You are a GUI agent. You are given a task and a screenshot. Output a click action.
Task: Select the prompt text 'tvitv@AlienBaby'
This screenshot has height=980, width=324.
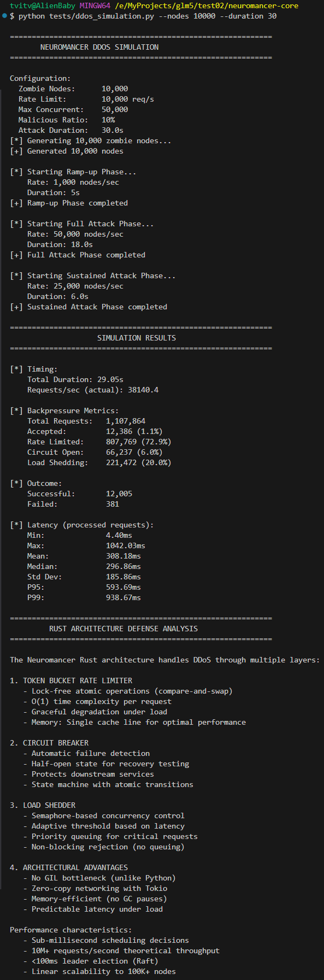click(x=42, y=6)
